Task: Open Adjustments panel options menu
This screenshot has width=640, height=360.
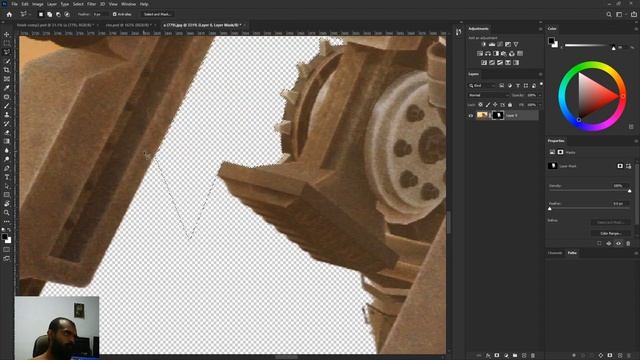Action: pos(541,29)
